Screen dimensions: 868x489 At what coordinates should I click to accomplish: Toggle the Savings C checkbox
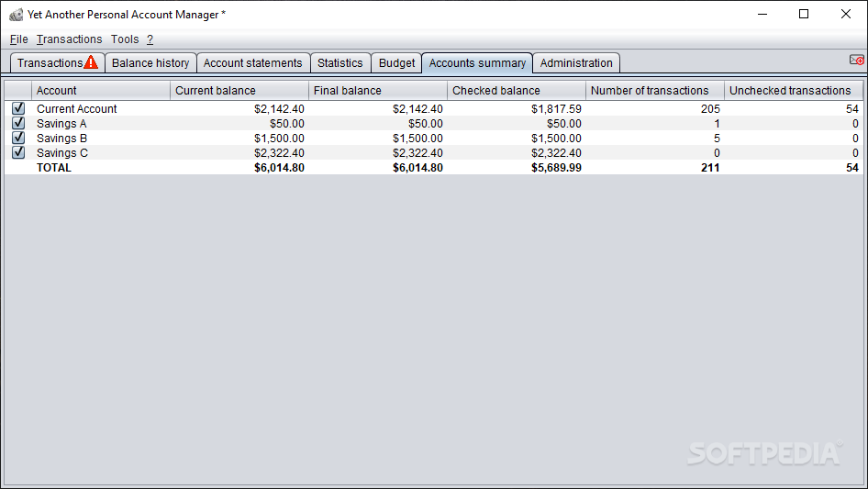point(18,152)
